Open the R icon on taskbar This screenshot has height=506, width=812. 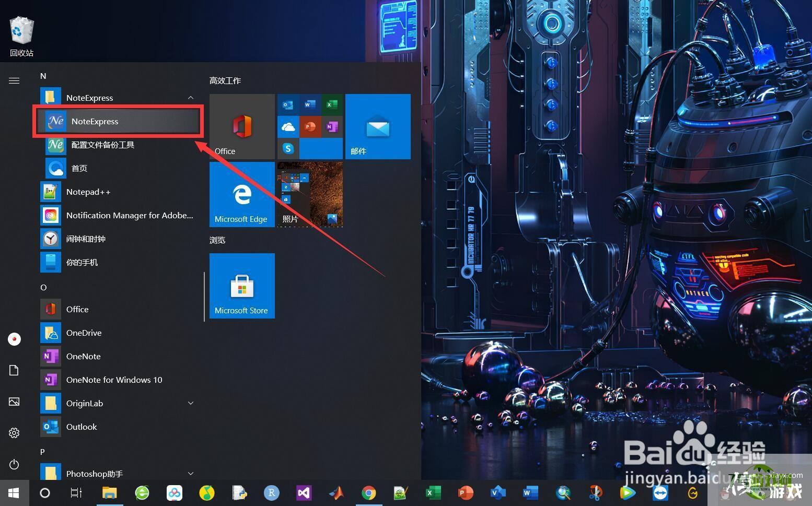click(271, 492)
